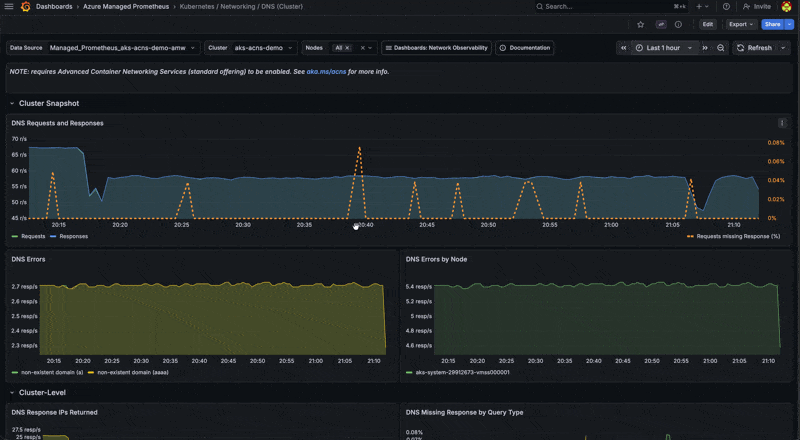Remove the All value from Nodes filter
800x440 pixels.
tap(347, 48)
